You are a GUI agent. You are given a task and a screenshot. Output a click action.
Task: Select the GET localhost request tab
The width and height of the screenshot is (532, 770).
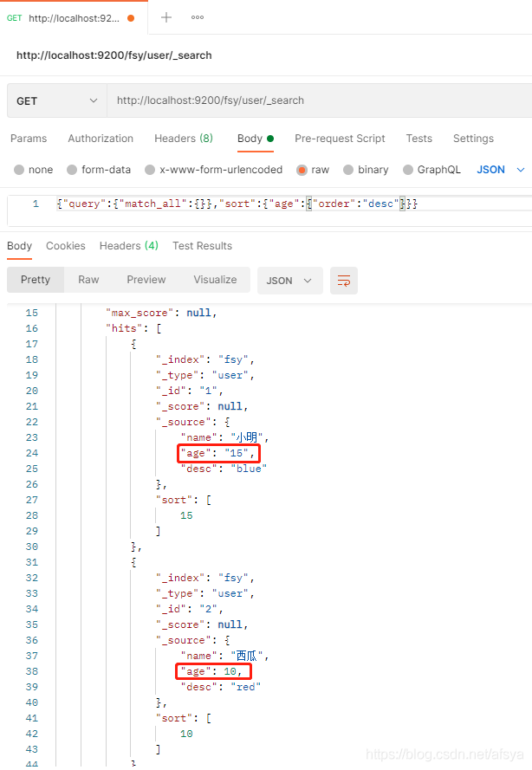pos(74,18)
